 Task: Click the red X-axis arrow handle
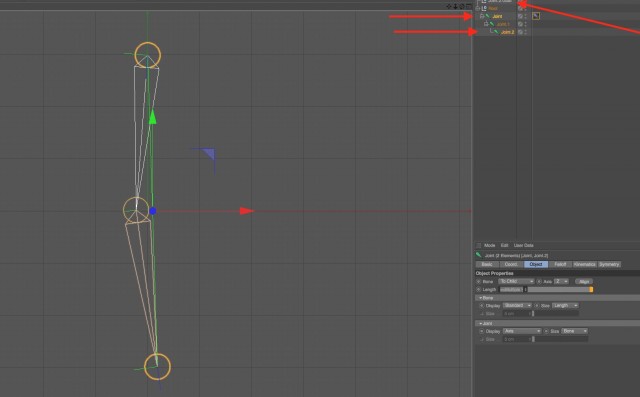(247, 211)
